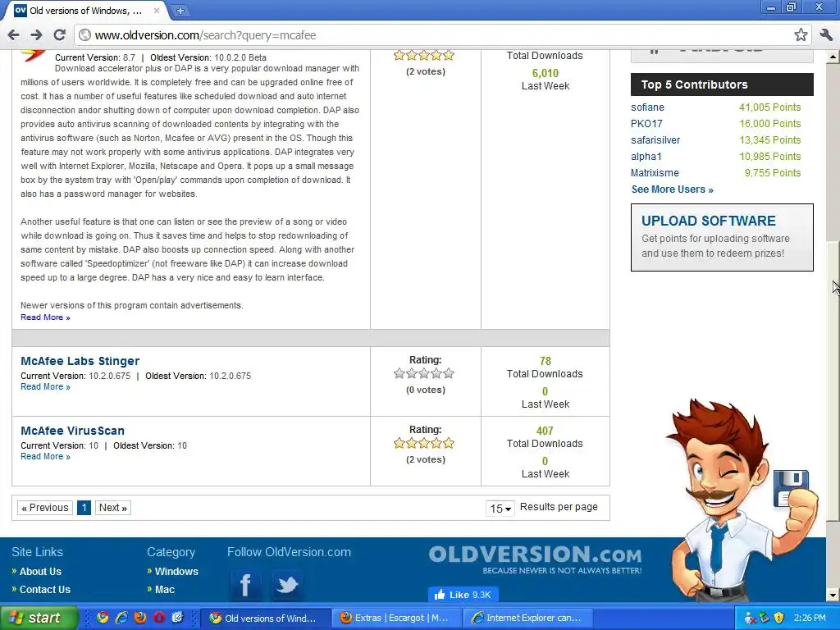Open the Twitter icon in the footer
840x630 pixels.
[x=286, y=584]
